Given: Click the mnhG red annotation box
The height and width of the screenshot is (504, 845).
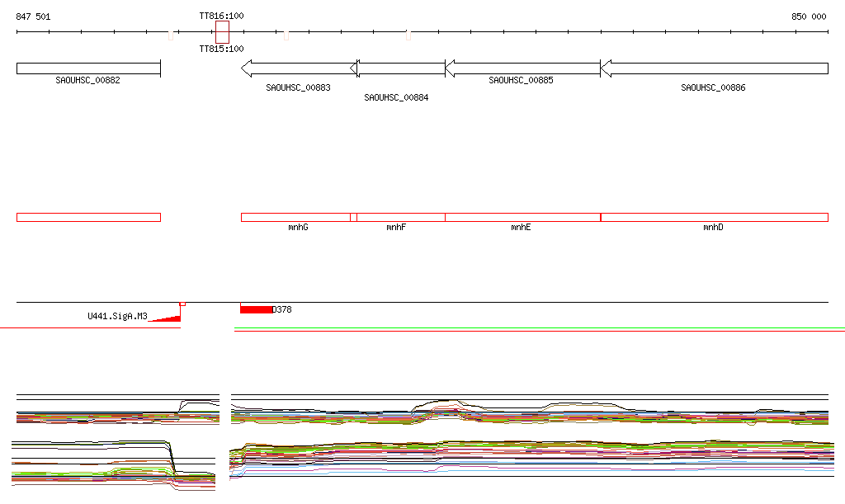Looking at the screenshot, I should click(x=299, y=218).
